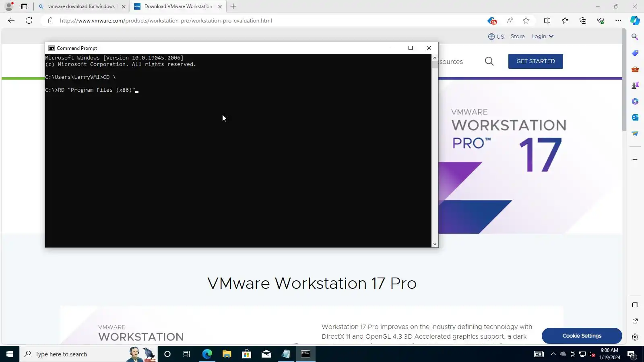
Task: Activate the Read aloud icon
Action: (x=510, y=21)
